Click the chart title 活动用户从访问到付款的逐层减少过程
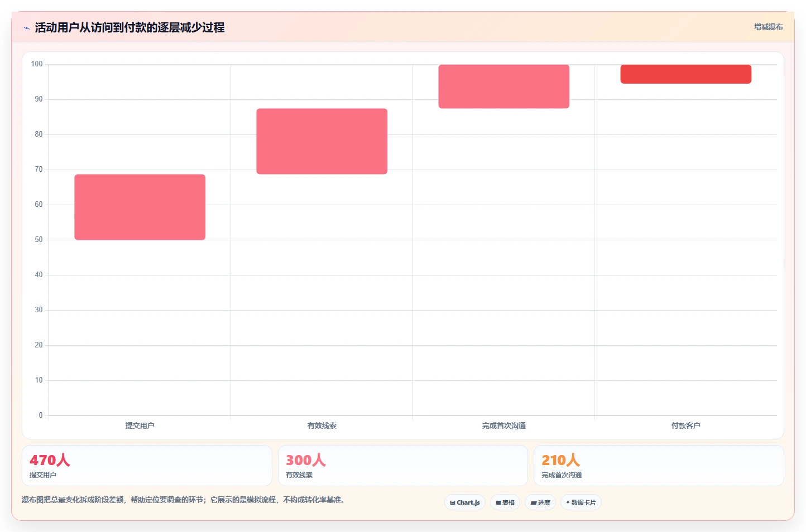This screenshot has width=806, height=532. (x=129, y=27)
